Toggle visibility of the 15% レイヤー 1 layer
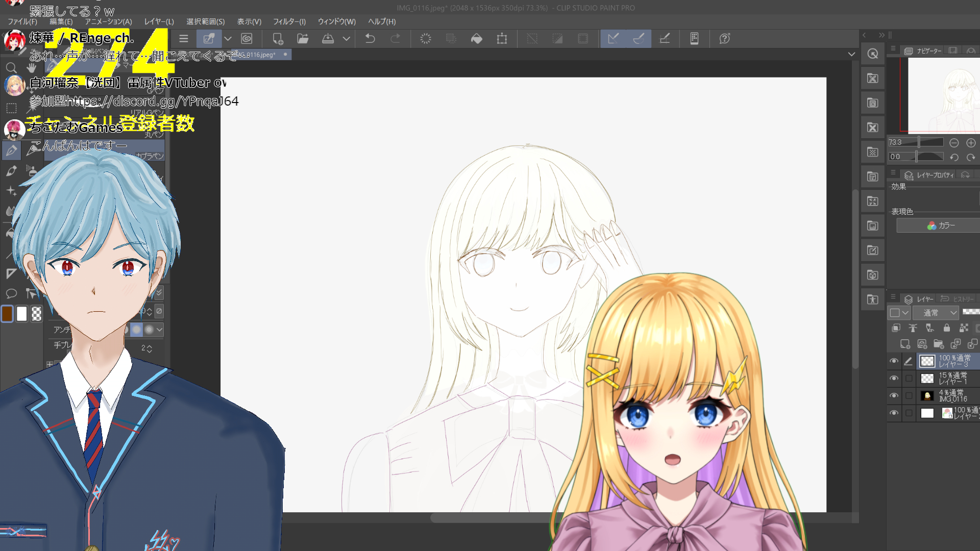Viewport: 980px width, 551px height. pos(894,379)
